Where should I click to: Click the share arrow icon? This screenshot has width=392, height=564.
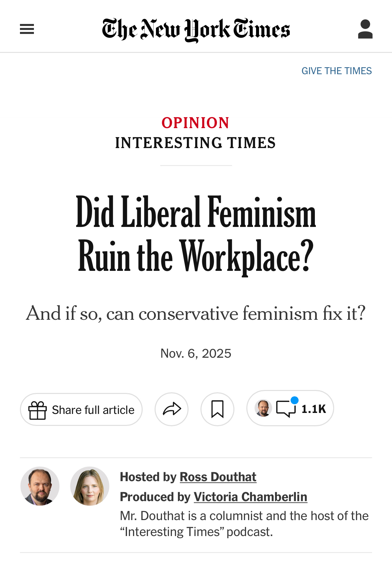(172, 409)
